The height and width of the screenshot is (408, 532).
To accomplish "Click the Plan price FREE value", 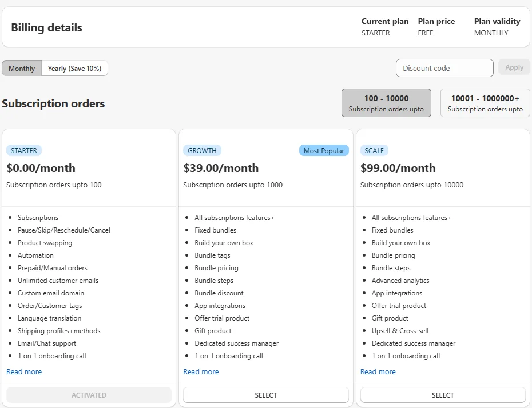I will coord(426,33).
